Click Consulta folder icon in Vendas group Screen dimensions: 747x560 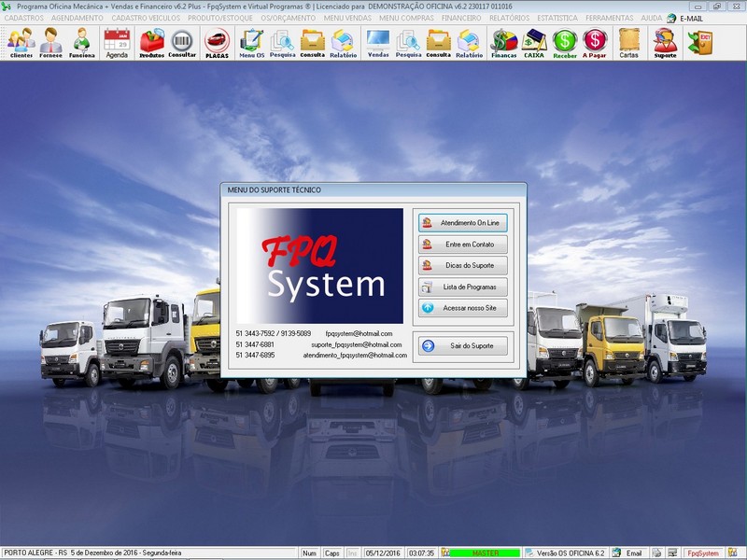tap(438, 43)
